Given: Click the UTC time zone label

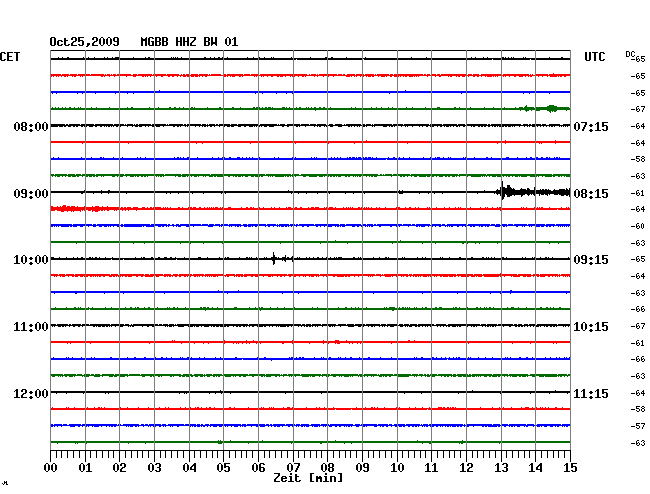Looking at the screenshot, I should click(594, 57).
